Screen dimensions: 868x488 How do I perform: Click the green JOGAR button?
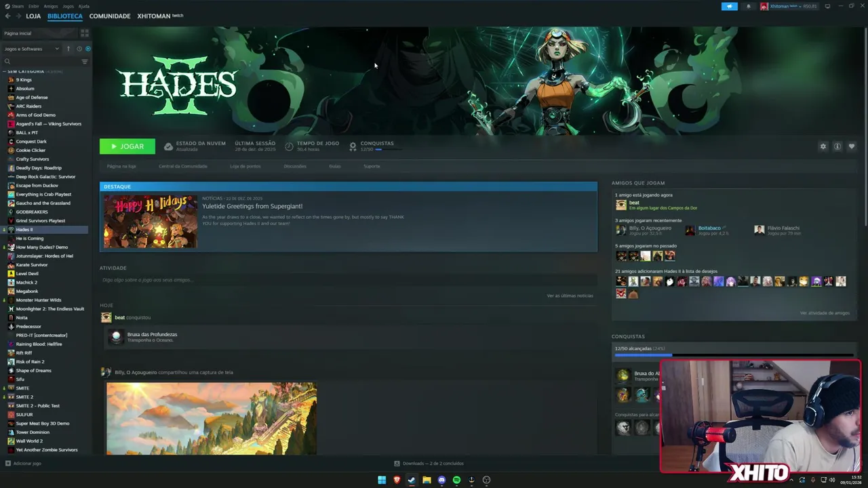[127, 146]
